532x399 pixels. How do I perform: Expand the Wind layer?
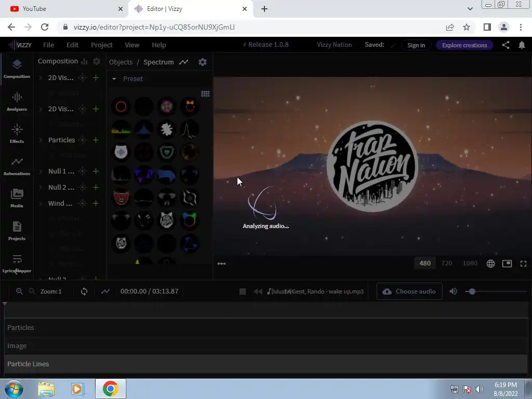[41, 203]
